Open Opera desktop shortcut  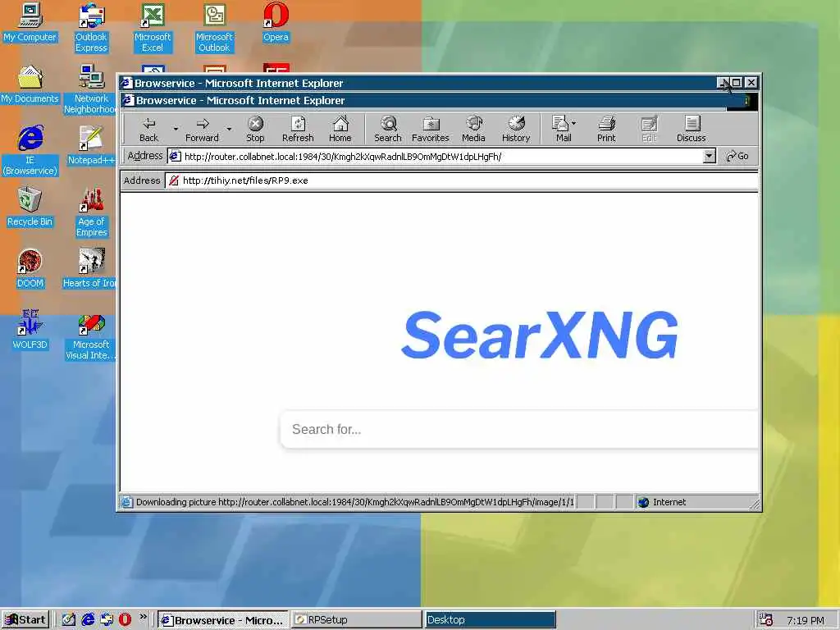tap(276, 22)
